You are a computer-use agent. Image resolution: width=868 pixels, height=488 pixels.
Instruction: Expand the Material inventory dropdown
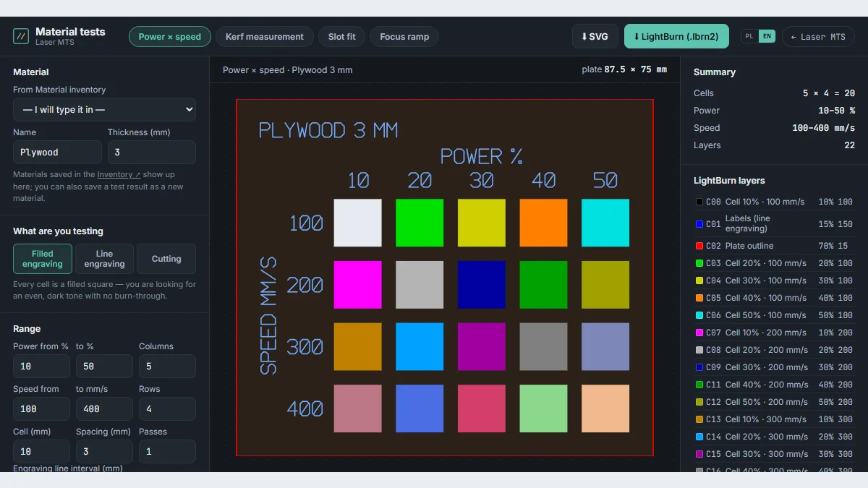[104, 109]
